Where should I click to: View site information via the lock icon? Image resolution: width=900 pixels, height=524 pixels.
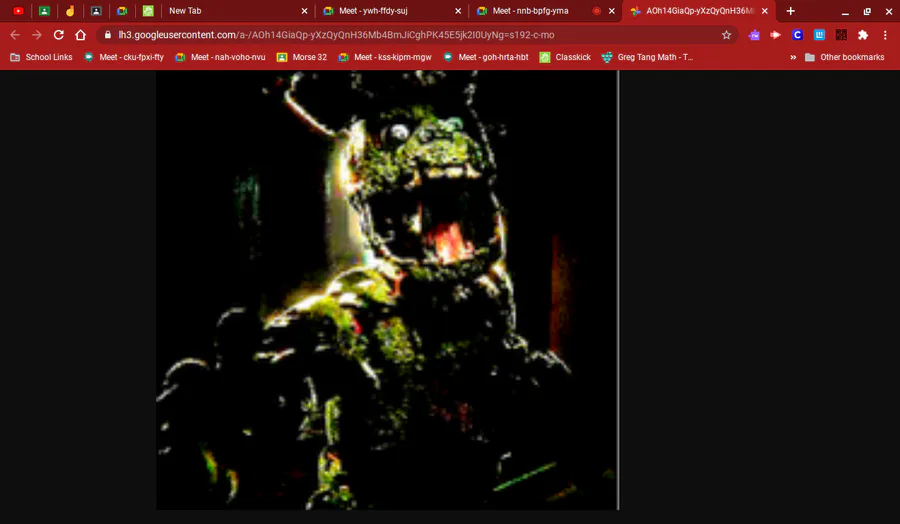[x=107, y=35]
